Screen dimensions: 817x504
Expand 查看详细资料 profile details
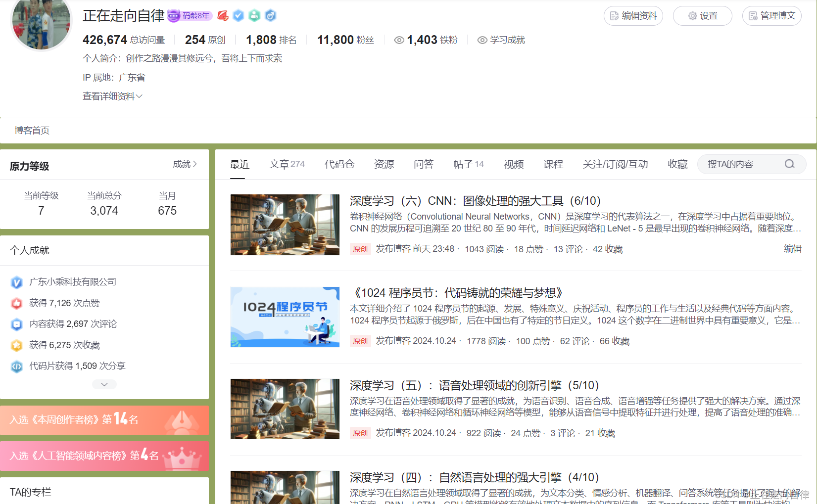(x=112, y=96)
